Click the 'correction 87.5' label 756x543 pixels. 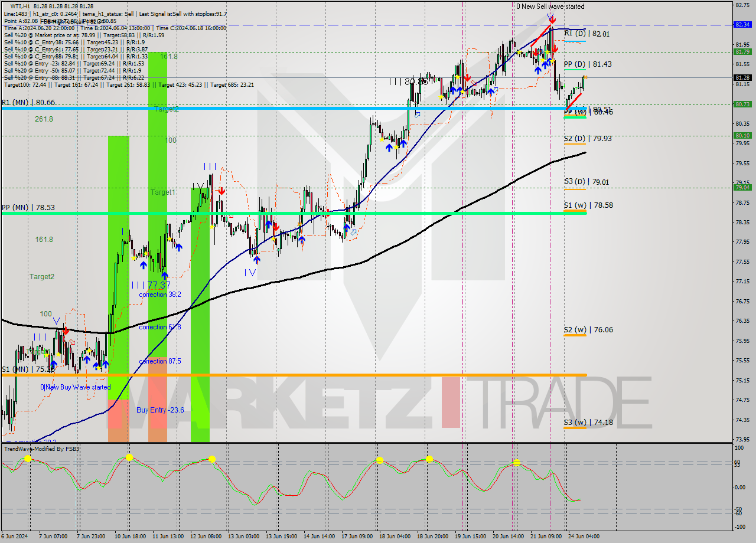tap(160, 361)
